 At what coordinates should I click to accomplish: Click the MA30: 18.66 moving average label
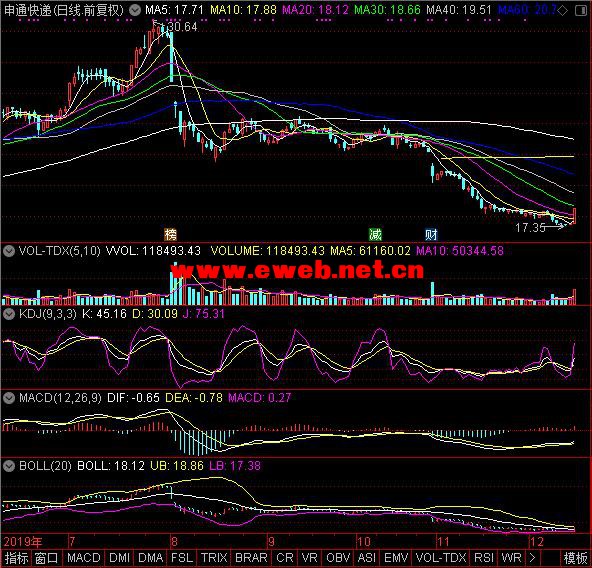(x=387, y=10)
